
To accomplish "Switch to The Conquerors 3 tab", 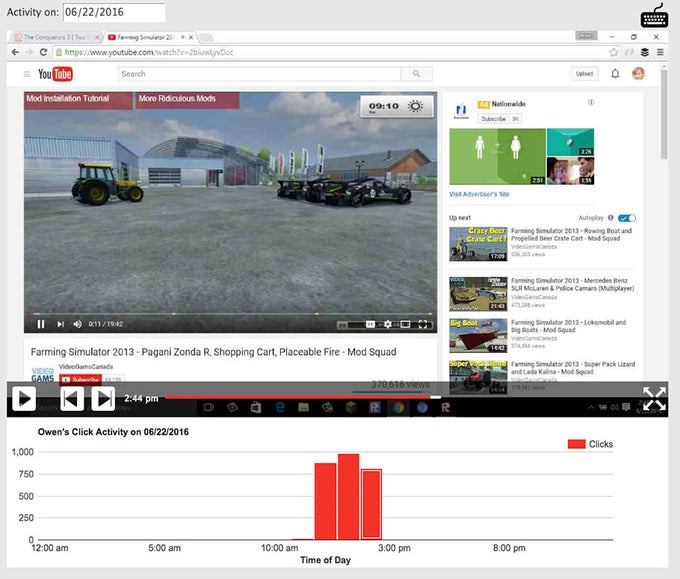I will (54, 37).
